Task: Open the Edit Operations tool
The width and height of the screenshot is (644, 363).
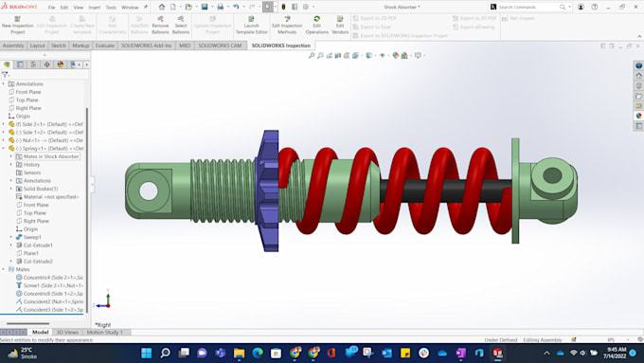Action: pyautogui.click(x=316, y=26)
